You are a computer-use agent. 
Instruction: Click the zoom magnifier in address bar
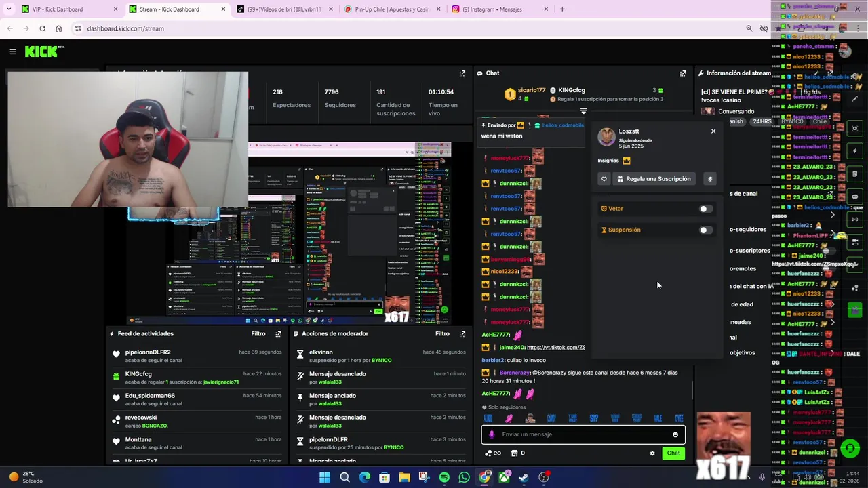point(749,28)
